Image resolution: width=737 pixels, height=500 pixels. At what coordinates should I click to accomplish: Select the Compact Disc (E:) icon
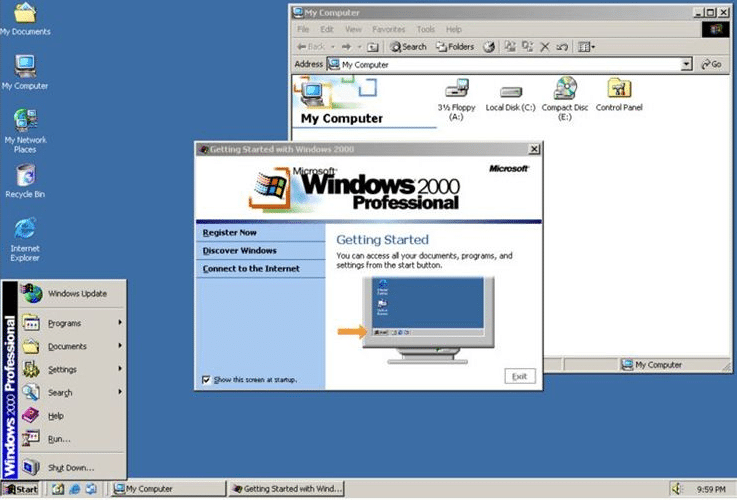565,99
